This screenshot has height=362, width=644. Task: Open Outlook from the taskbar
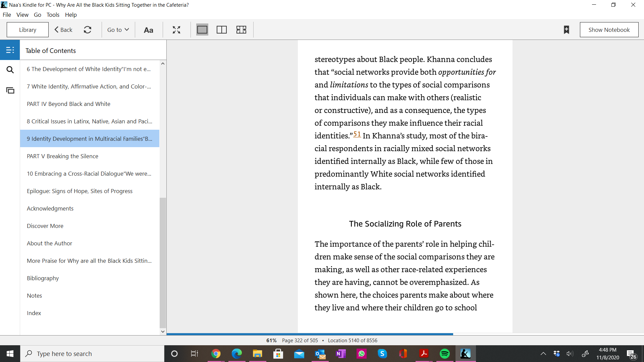tap(320, 354)
